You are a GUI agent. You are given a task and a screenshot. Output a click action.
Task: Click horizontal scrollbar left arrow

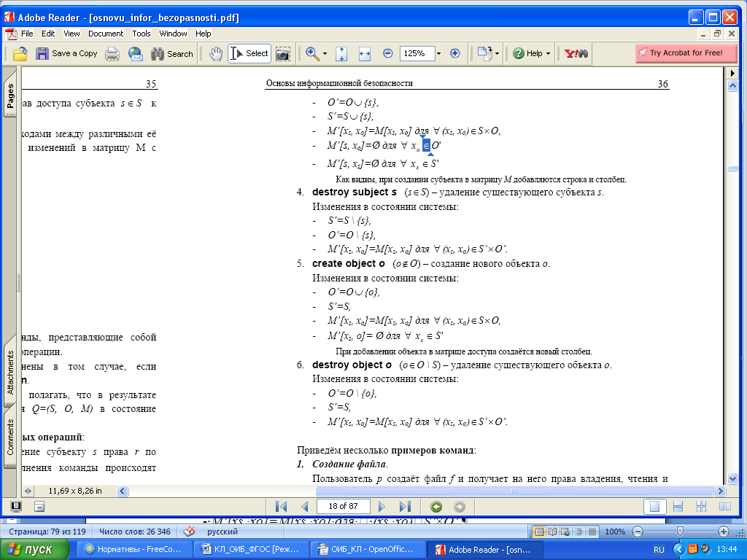pyautogui.click(x=123, y=491)
